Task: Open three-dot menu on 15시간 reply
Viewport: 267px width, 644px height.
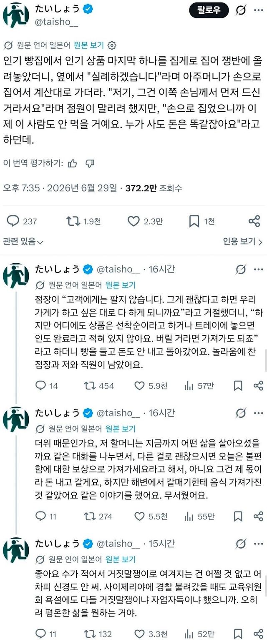Action: pos(259,544)
